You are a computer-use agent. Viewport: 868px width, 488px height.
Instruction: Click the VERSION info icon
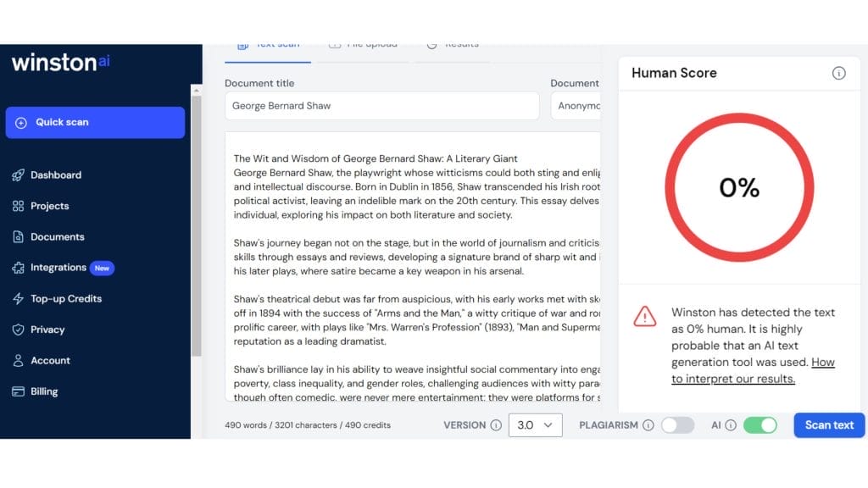[496, 425]
